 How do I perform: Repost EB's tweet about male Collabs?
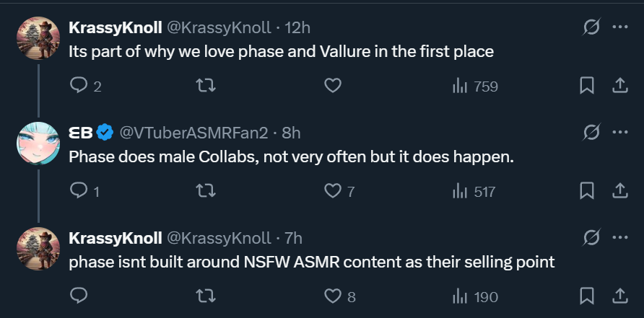pos(206,191)
